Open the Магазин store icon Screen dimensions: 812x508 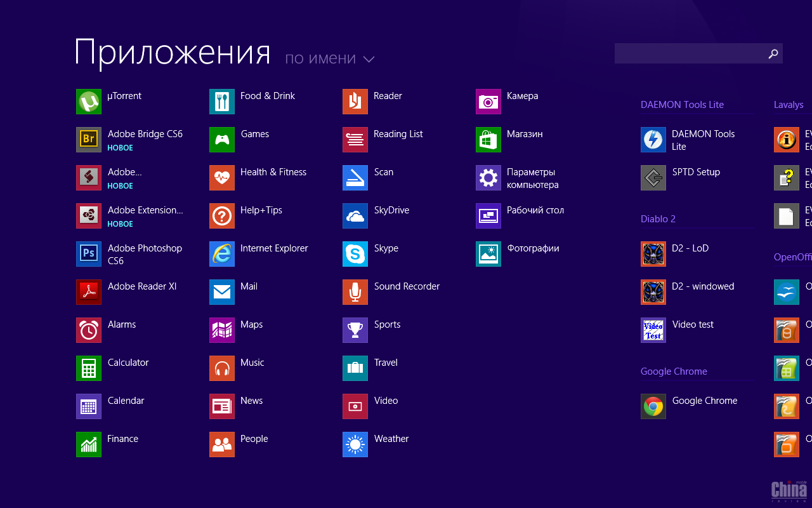click(x=488, y=140)
